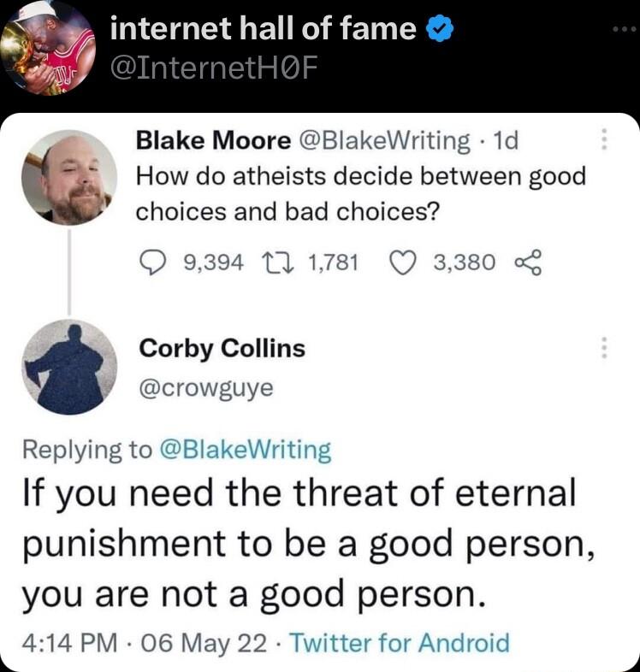The image size is (640, 672).
Task: View Blake Moore's profile photo
Action: click(68, 177)
